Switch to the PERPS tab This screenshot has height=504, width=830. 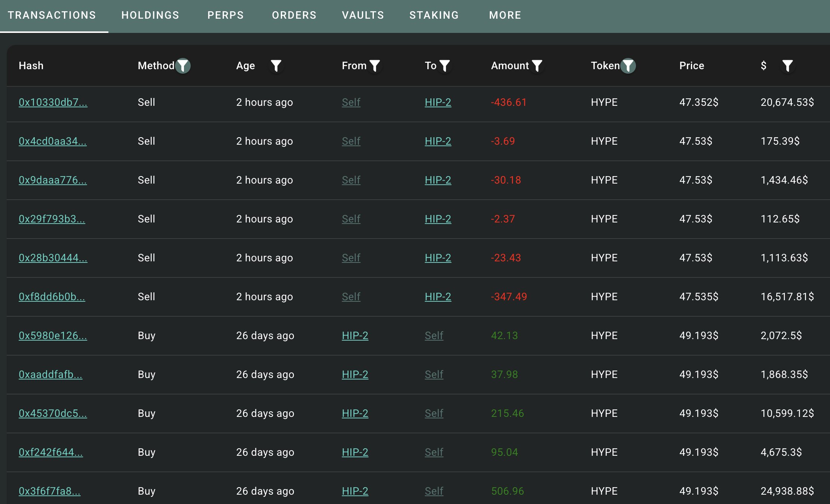click(x=225, y=15)
